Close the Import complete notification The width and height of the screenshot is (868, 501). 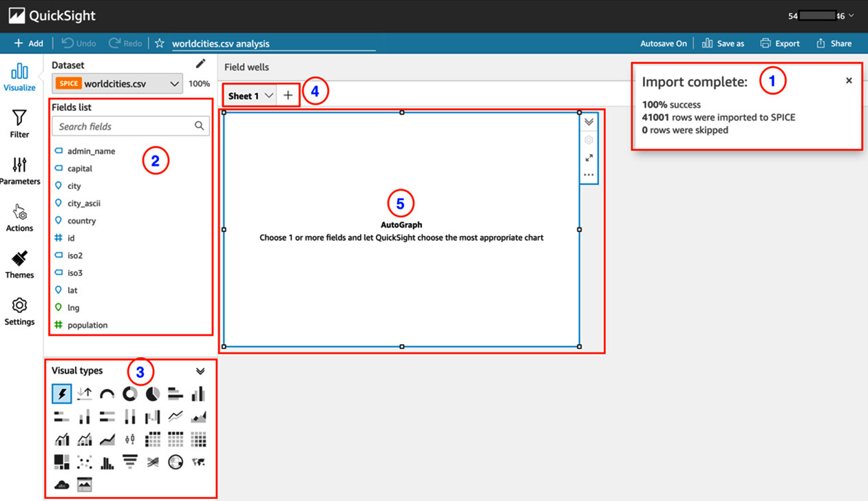(x=849, y=81)
